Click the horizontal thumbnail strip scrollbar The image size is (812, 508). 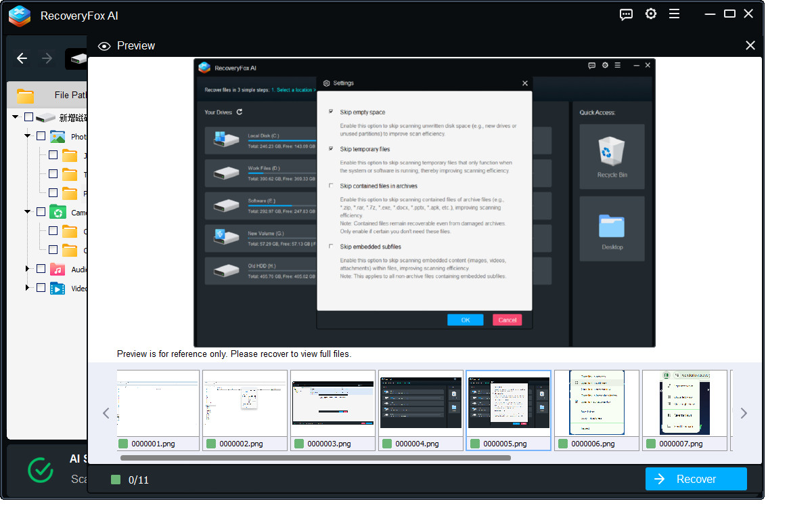pyautogui.click(x=316, y=458)
